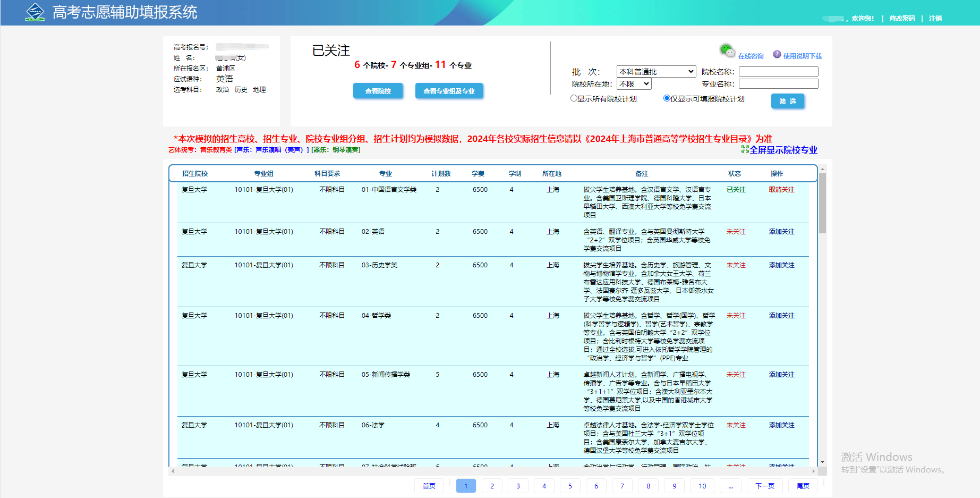The height and width of the screenshot is (498, 980).
Task: Click 查看院校 button
Action: click(378, 91)
